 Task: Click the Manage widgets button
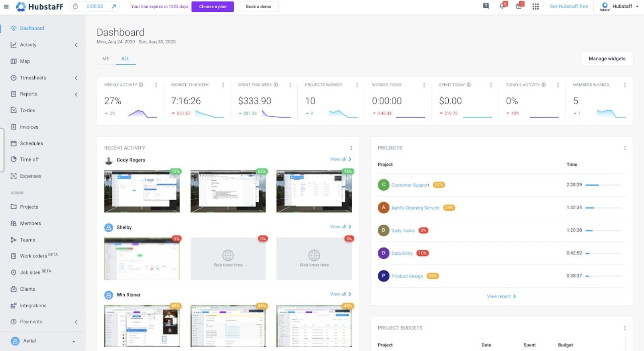(x=607, y=58)
